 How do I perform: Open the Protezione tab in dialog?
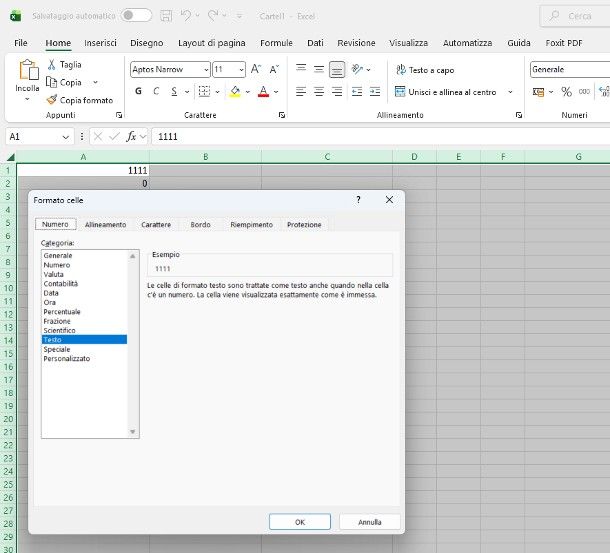tap(304, 225)
